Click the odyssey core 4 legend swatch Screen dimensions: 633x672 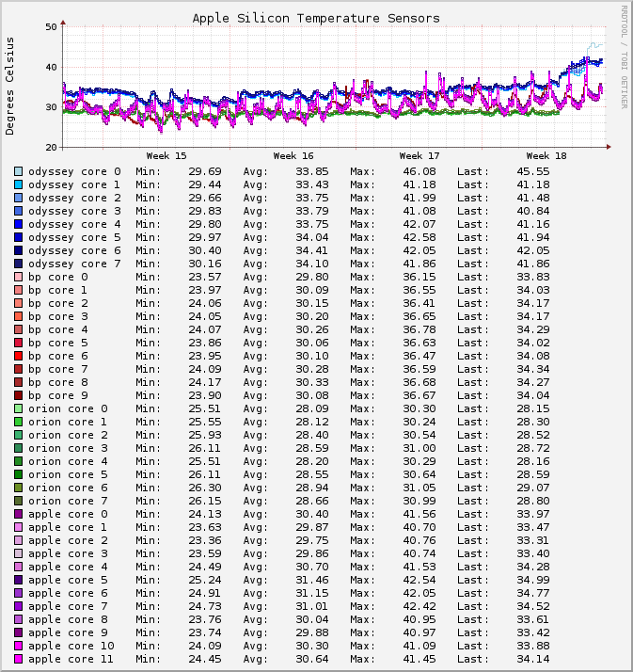[19, 224]
